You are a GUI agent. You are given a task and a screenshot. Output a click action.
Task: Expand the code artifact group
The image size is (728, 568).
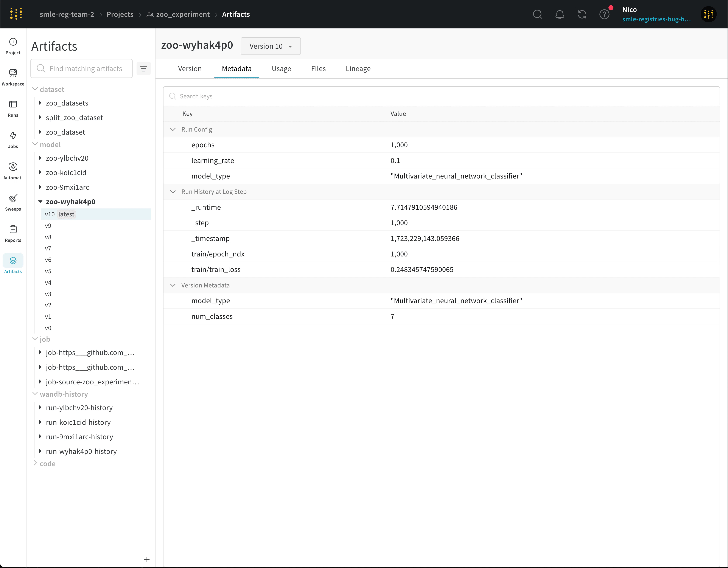(35, 463)
